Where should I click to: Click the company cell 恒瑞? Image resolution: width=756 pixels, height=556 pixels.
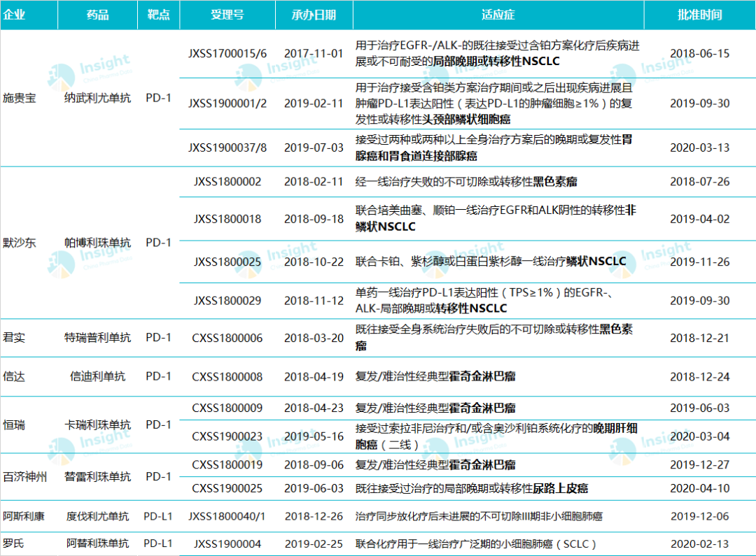click(x=14, y=425)
